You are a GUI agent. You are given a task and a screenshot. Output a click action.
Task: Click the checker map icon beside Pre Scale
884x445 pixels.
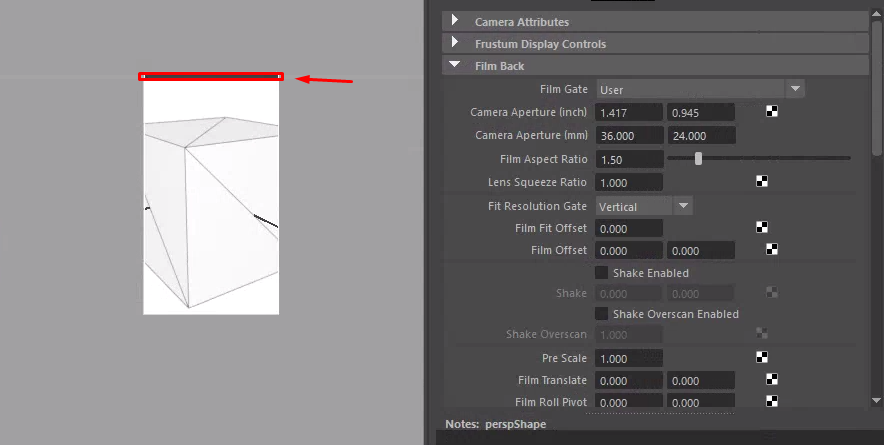[762, 357]
